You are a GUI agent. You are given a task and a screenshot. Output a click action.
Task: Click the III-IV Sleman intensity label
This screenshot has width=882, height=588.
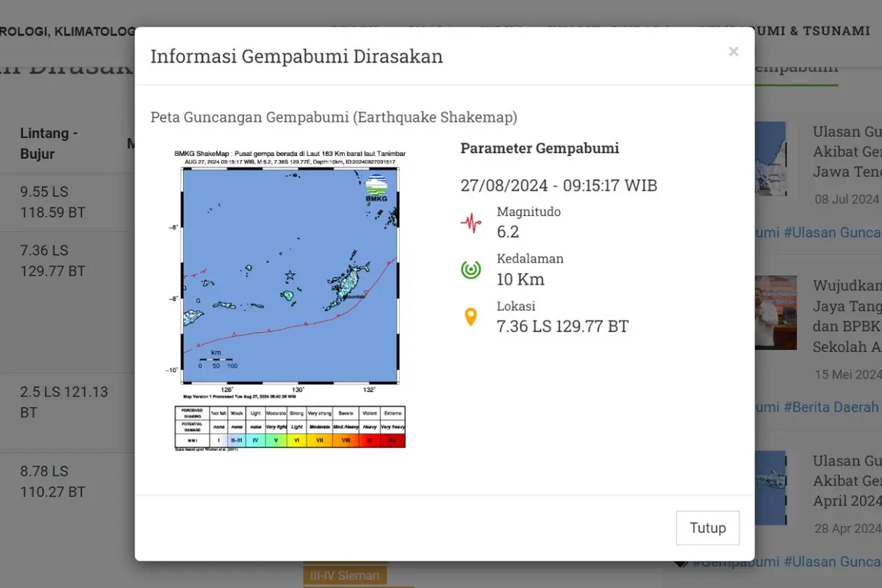point(345,576)
